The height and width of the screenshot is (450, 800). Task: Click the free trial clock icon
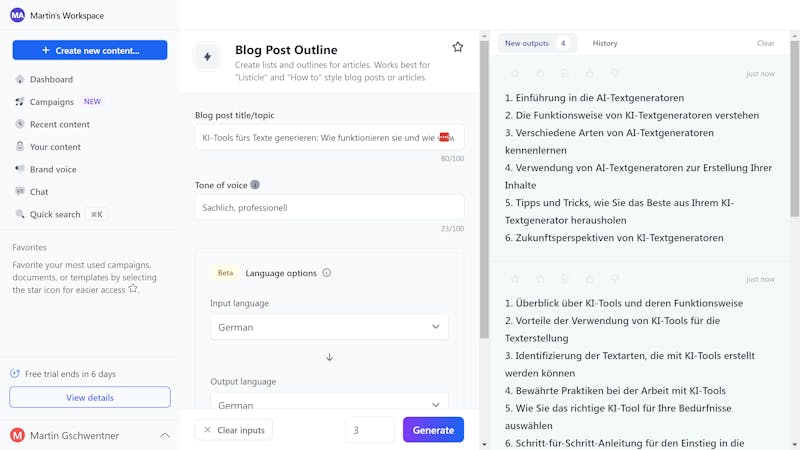pos(15,373)
